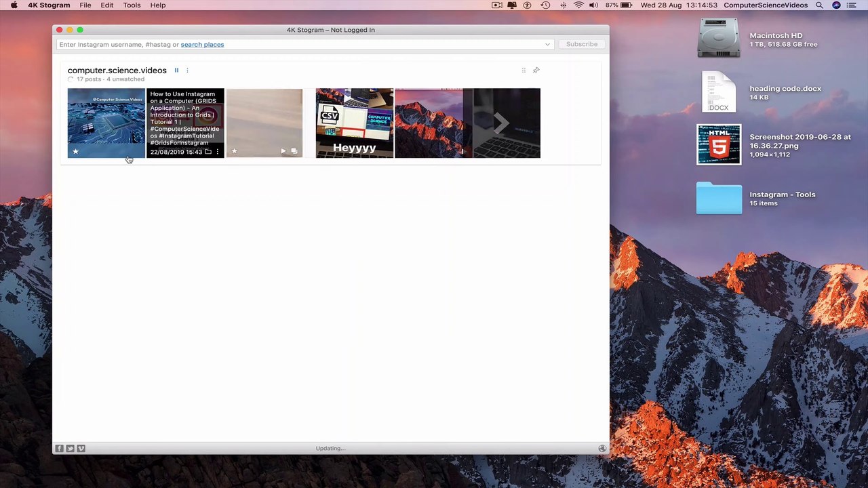This screenshot has height=488, width=868.
Task: Open the Help menu
Action: tap(158, 5)
